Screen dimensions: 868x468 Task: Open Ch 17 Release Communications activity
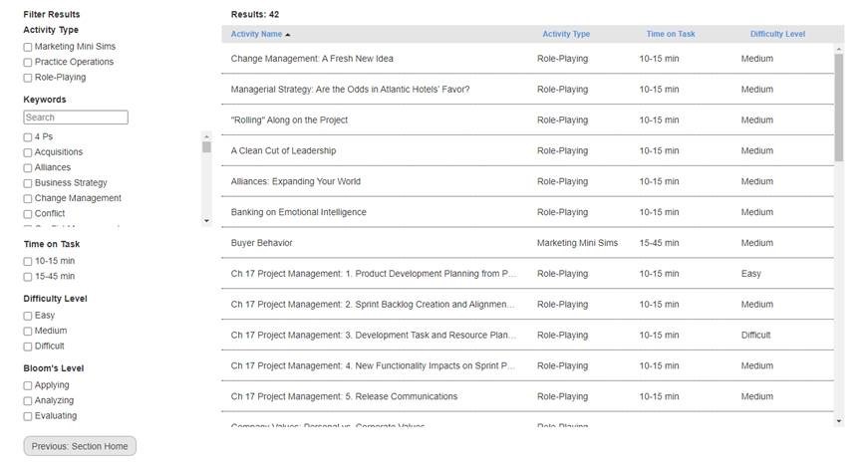pyautogui.click(x=345, y=396)
